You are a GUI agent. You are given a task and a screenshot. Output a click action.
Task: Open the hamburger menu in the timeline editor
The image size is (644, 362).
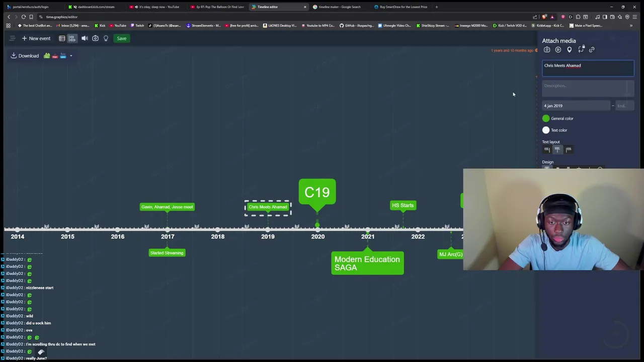pos(12,38)
